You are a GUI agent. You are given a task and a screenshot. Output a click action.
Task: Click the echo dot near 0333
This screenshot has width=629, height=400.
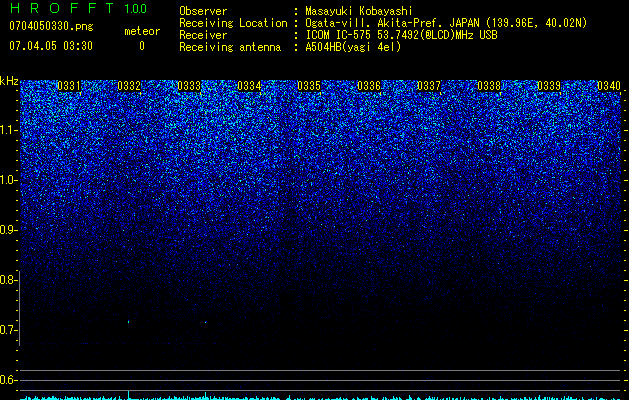205,322
